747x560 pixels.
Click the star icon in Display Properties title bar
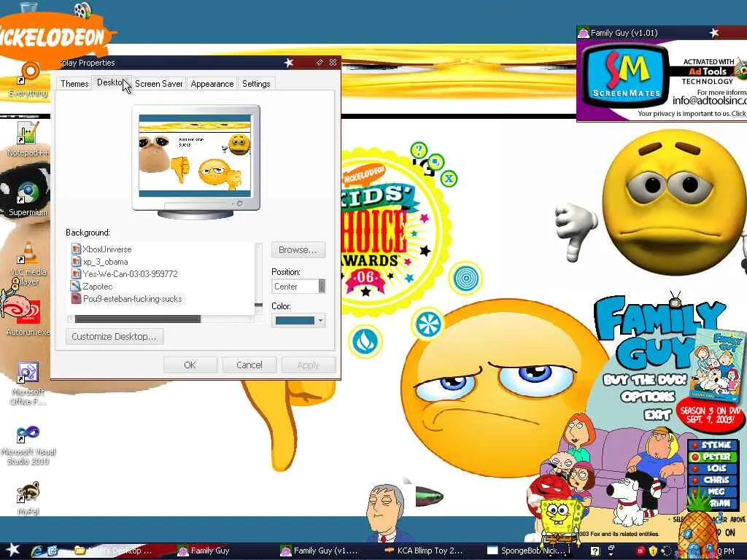pos(288,63)
